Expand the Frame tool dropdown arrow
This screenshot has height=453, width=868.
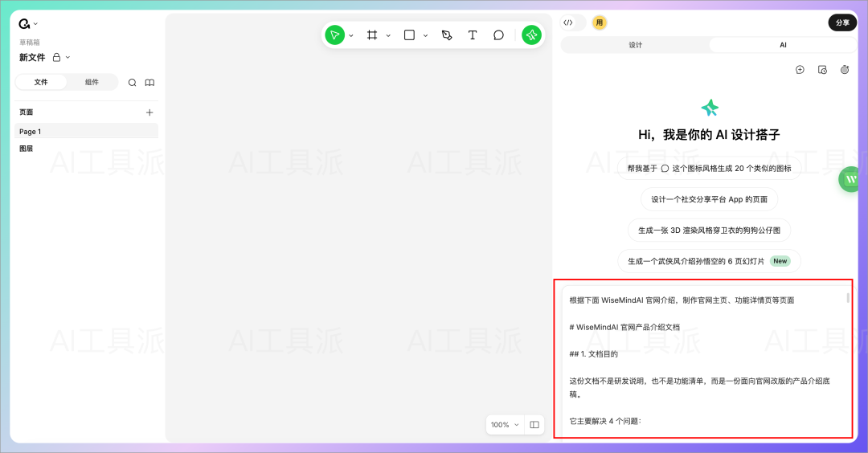tap(388, 36)
